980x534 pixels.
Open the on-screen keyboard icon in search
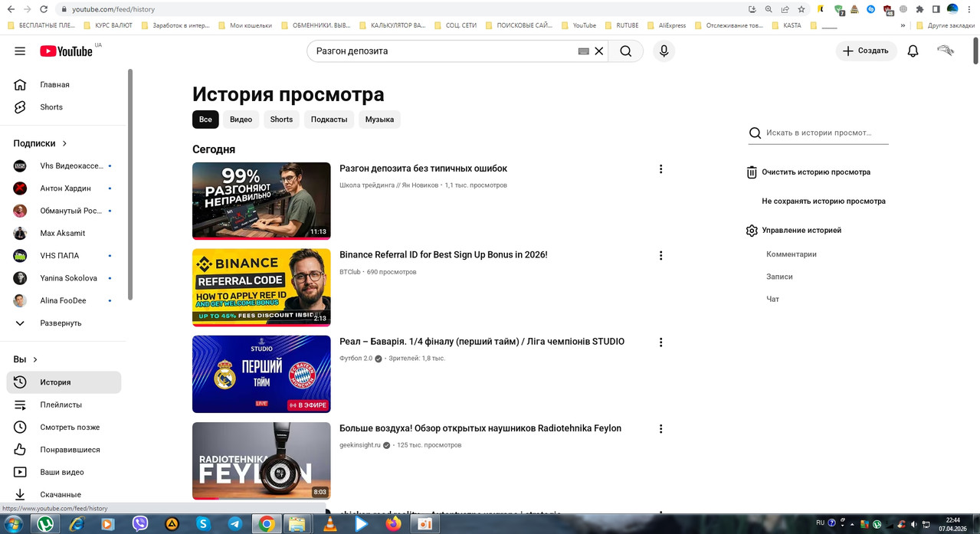[583, 51]
